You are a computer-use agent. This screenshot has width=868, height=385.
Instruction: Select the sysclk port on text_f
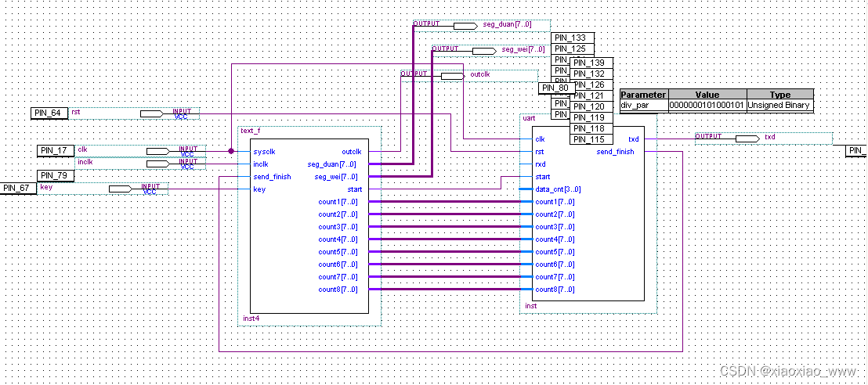[264, 152]
